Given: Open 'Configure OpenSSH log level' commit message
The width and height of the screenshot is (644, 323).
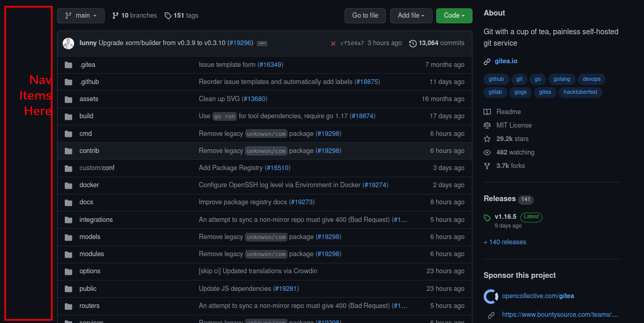Looking at the screenshot, I should [x=280, y=185].
